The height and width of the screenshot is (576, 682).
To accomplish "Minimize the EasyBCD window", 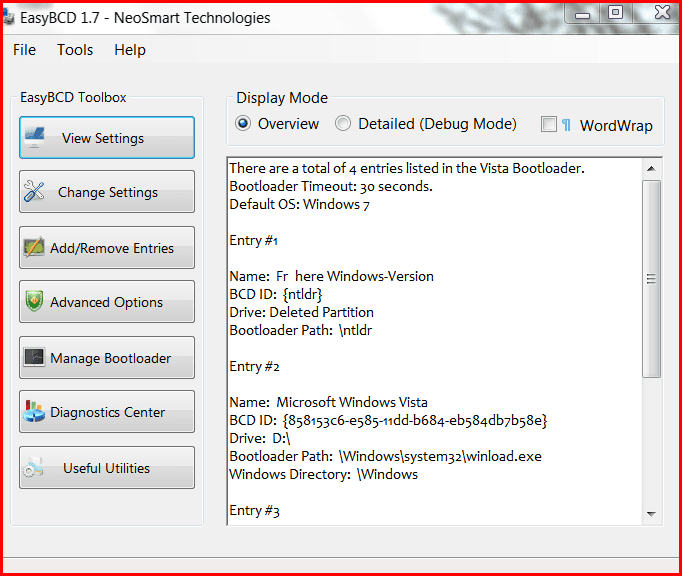I will (582, 15).
